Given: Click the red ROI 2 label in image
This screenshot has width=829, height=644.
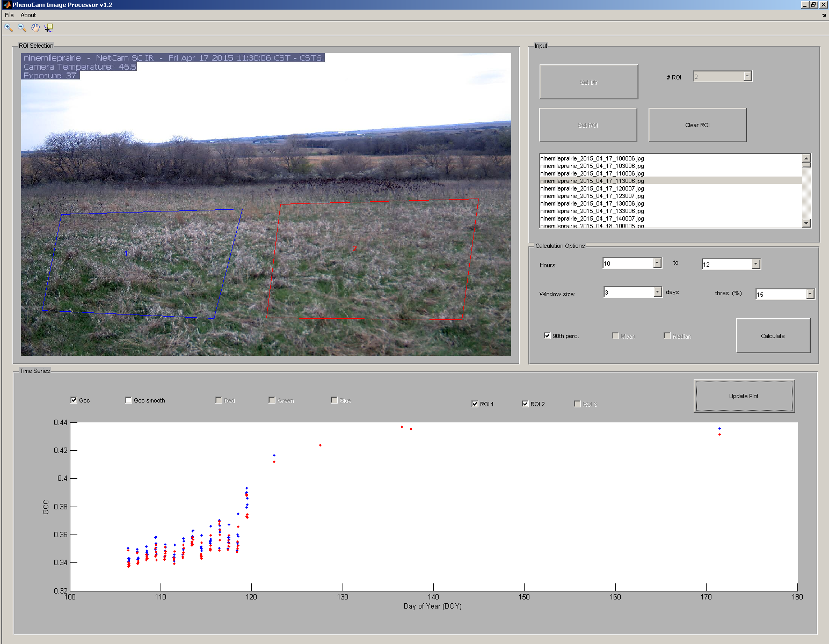Looking at the screenshot, I should 354,248.
